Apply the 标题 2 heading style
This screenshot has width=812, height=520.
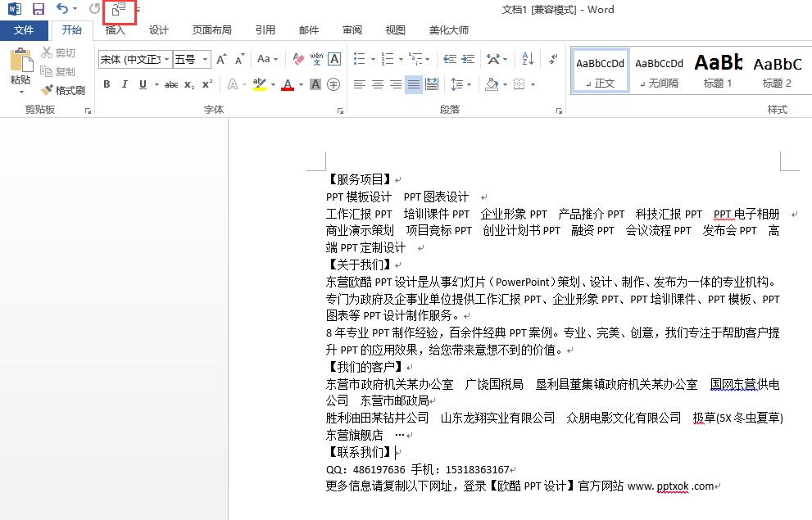point(777,71)
